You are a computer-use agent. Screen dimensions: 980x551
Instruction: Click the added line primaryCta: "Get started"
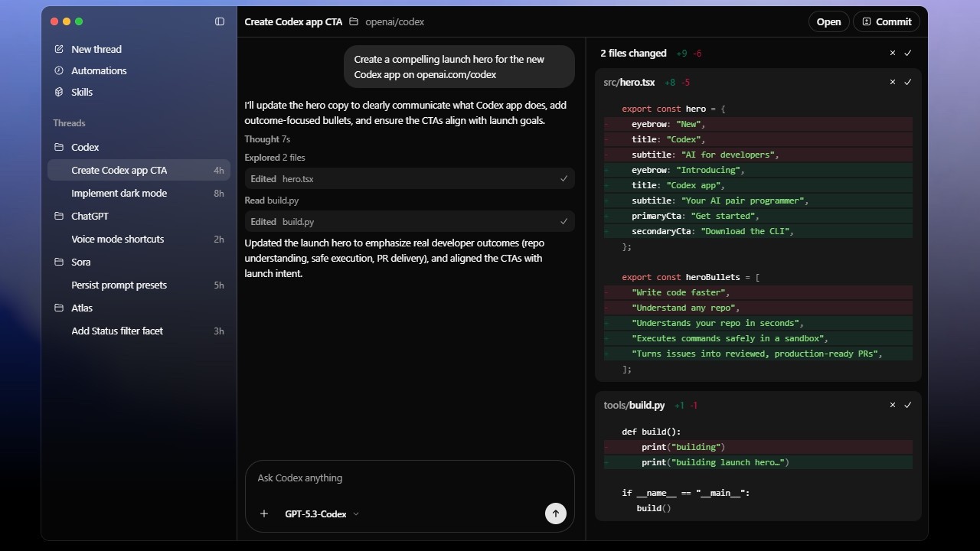tap(758, 216)
